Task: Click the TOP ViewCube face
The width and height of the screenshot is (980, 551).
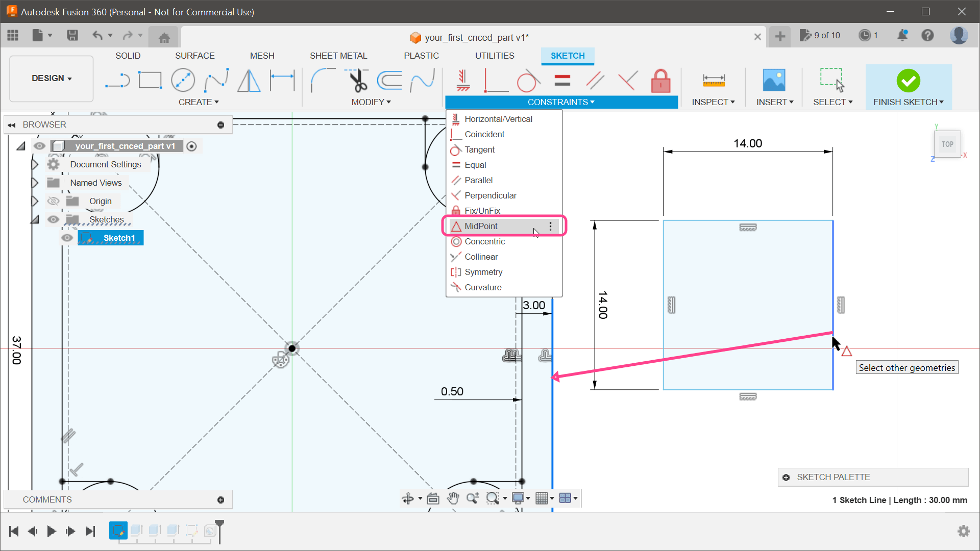Action: pos(947,144)
